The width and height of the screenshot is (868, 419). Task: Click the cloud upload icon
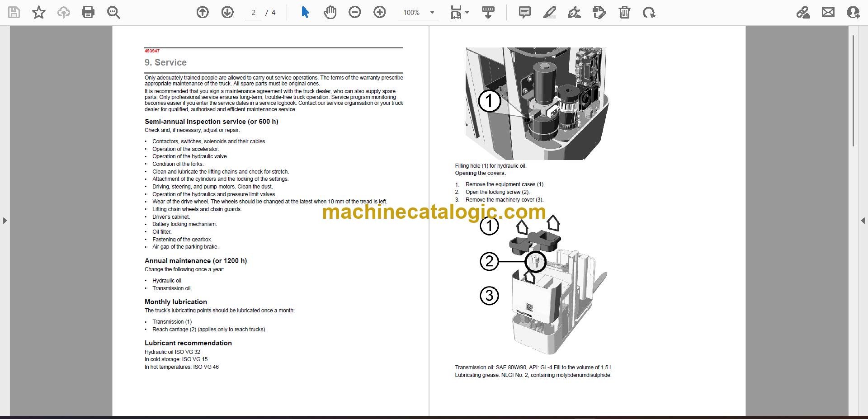click(x=64, y=12)
